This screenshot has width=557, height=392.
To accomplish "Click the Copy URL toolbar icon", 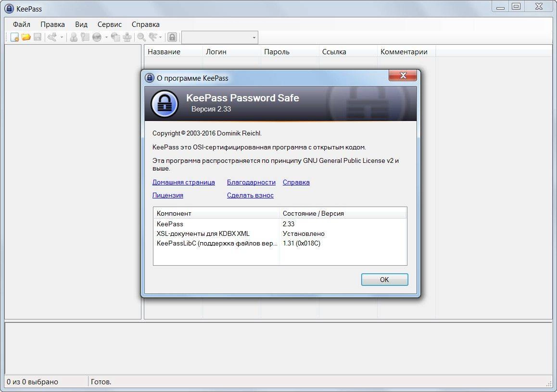I will click(115, 37).
